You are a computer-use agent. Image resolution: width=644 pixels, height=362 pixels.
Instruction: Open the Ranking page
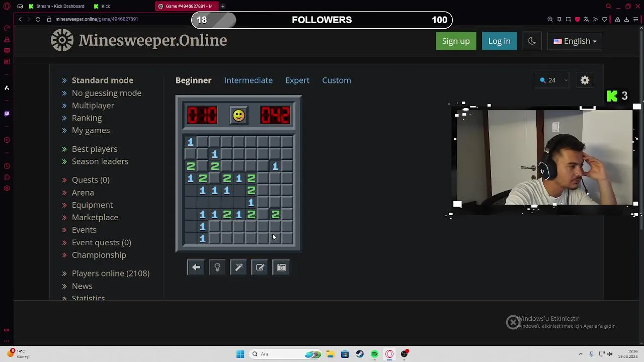pos(87,118)
